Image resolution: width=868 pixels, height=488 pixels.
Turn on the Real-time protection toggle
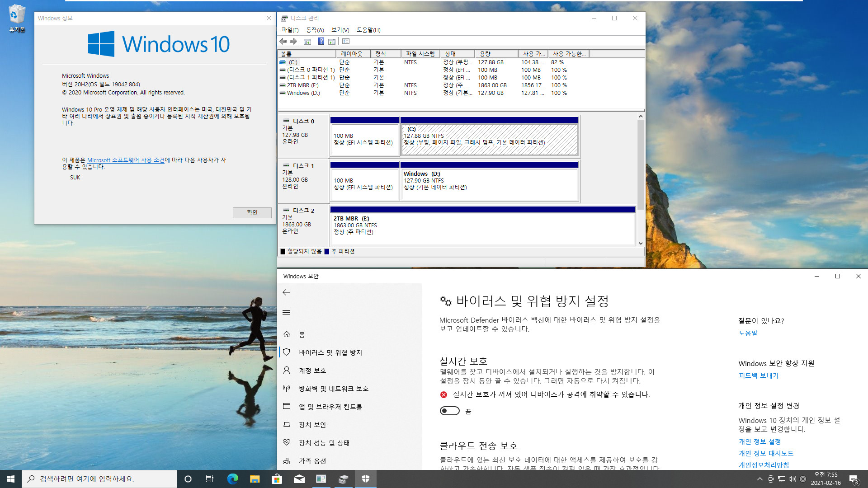coord(449,411)
